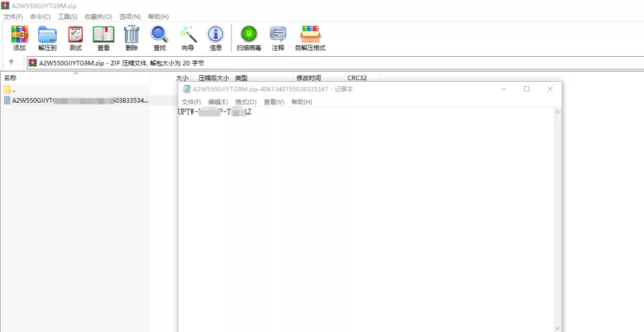
Task: Open WinRAR Commands (命令) menu
Action: pos(41,17)
